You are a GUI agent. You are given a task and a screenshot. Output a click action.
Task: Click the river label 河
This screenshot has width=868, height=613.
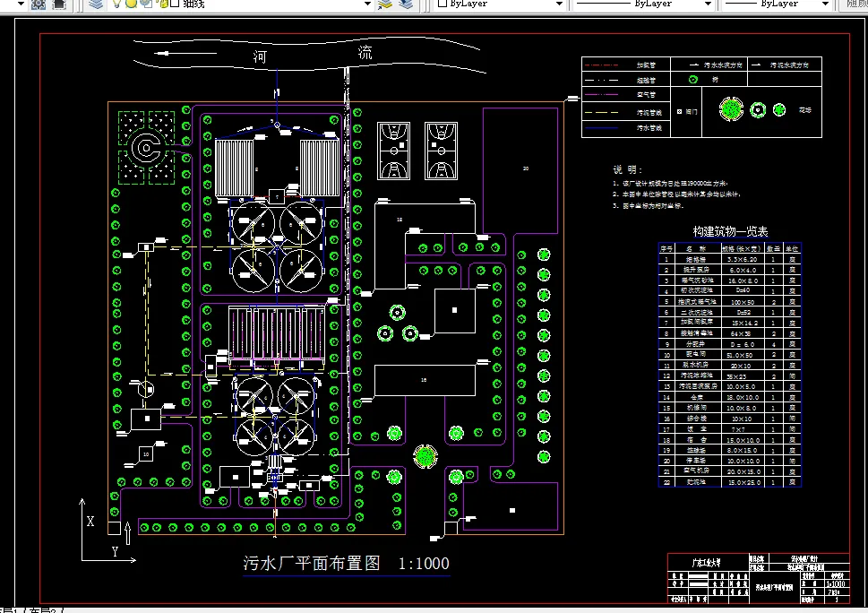(x=260, y=56)
